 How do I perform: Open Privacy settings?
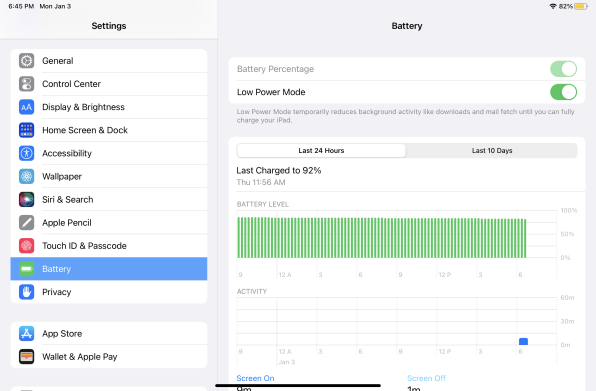tap(109, 292)
